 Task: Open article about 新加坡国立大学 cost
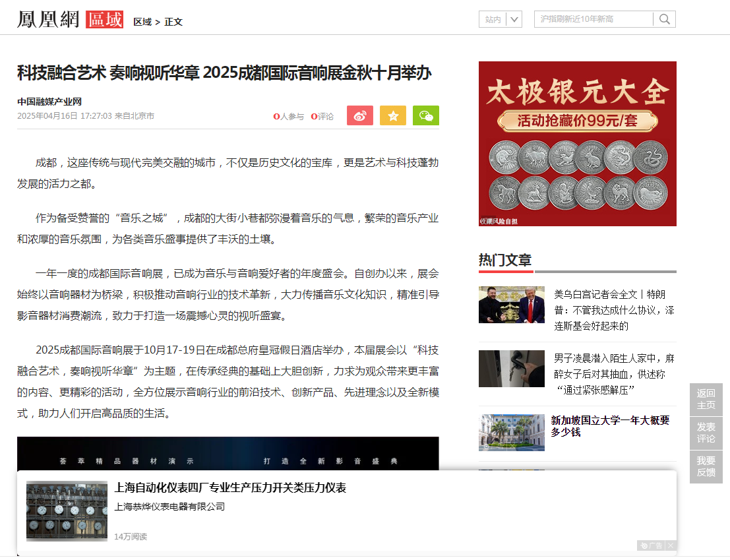point(610,426)
